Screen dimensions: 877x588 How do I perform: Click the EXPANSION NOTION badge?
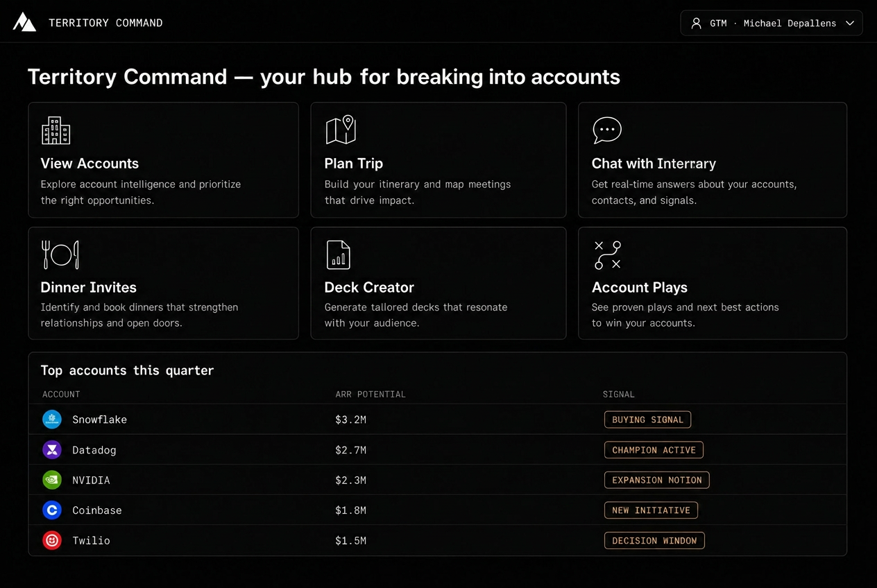[x=656, y=480]
